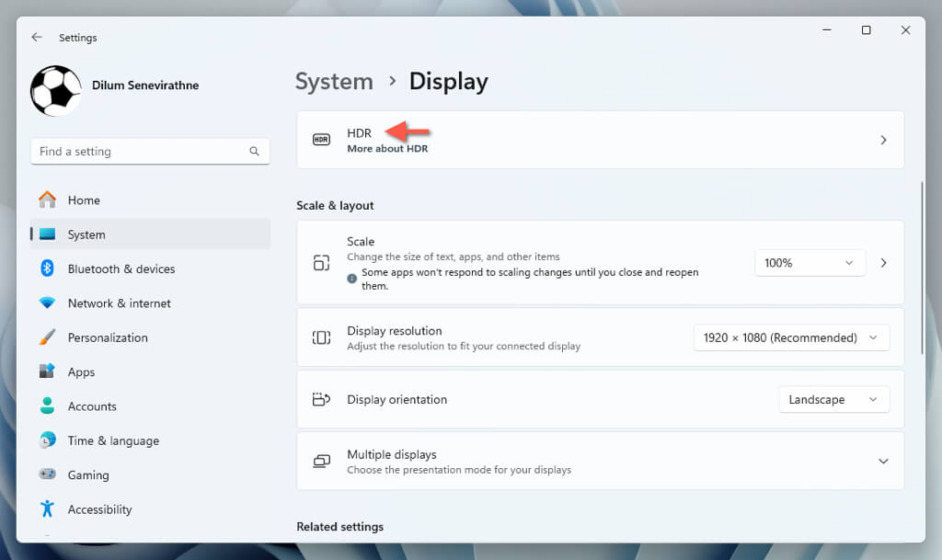Click the Bluetooth icon in sidebar

click(48, 269)
